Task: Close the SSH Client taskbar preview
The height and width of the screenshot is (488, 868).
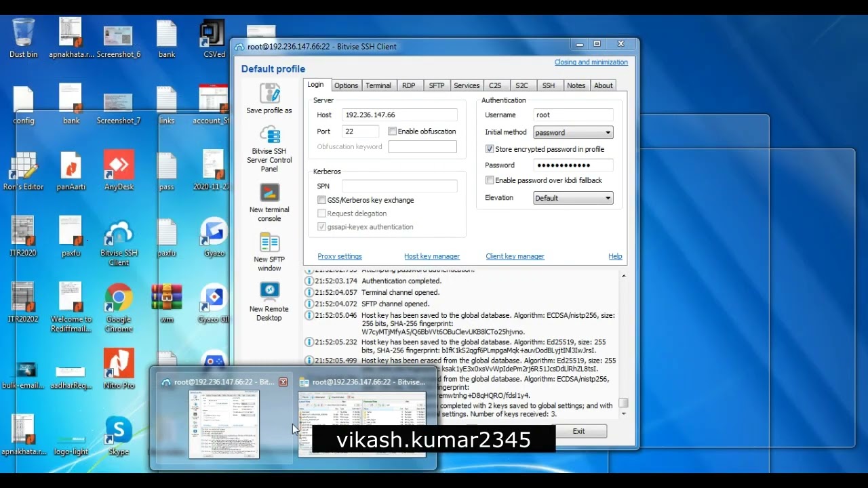Action: [x=283, y=382]
